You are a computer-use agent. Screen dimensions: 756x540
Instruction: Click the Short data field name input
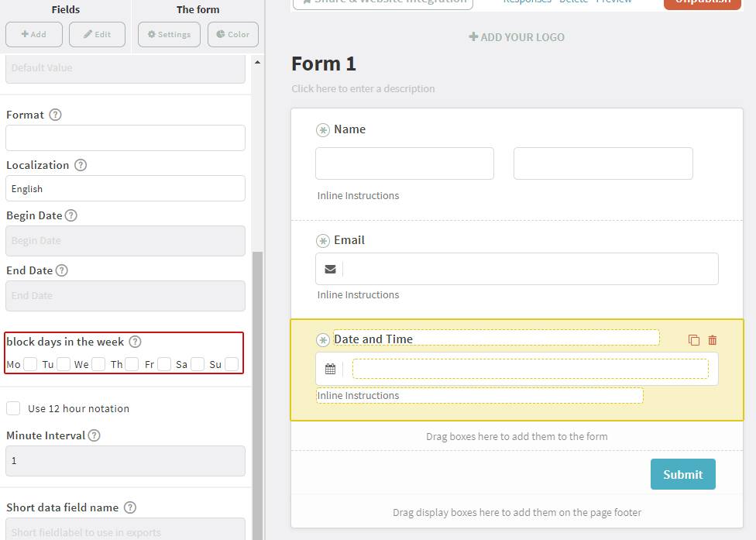coord(125,529)
